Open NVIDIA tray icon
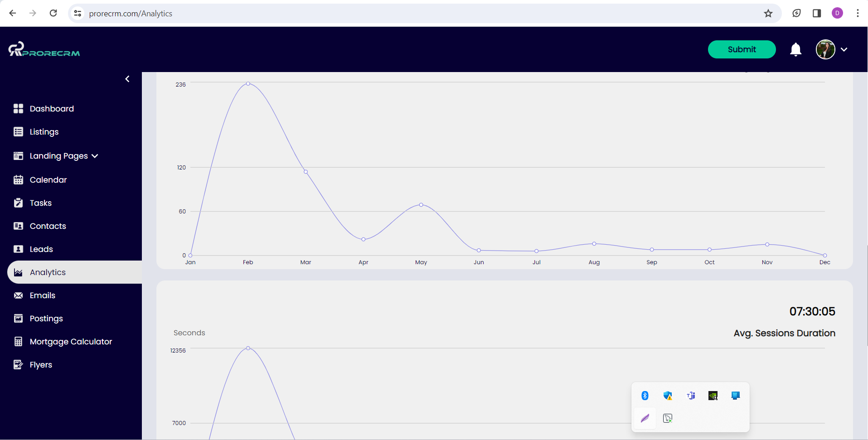868x440 pixels. (x=713, y=396)
